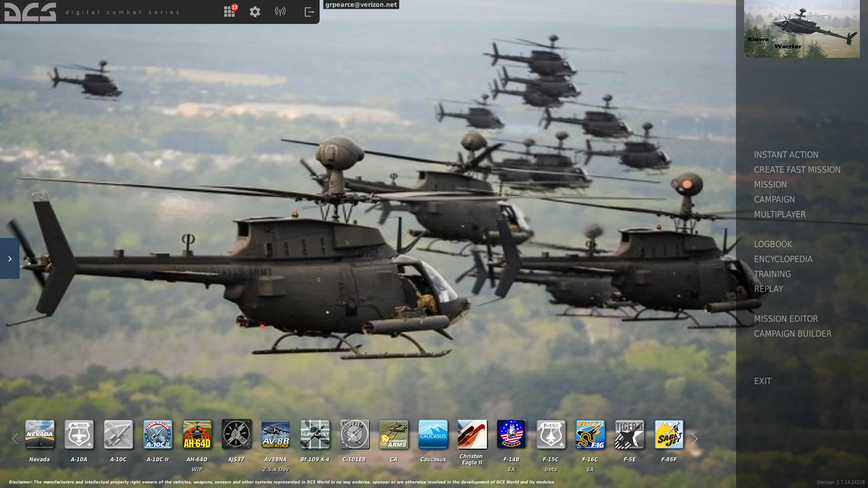Image resolution: width=868 pixels, height=488 pixels.
Task: Select the F-14B module icon
Action: (x=512, y=434)
